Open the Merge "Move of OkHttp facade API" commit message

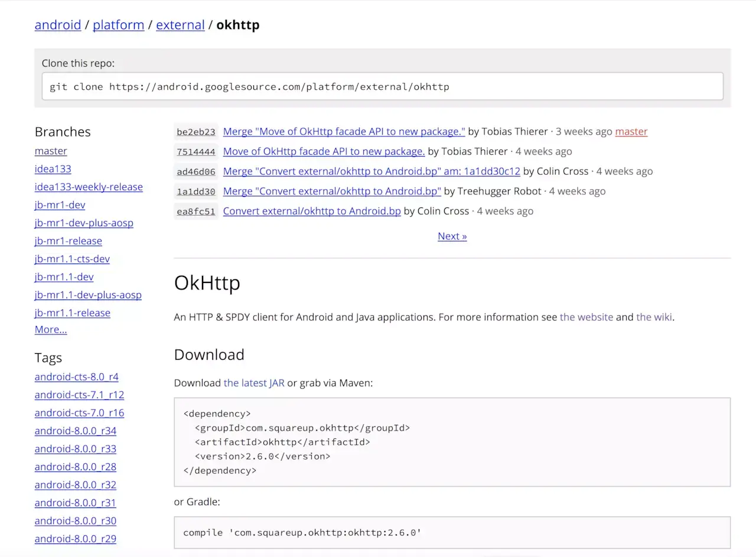(x=344, y=132)
